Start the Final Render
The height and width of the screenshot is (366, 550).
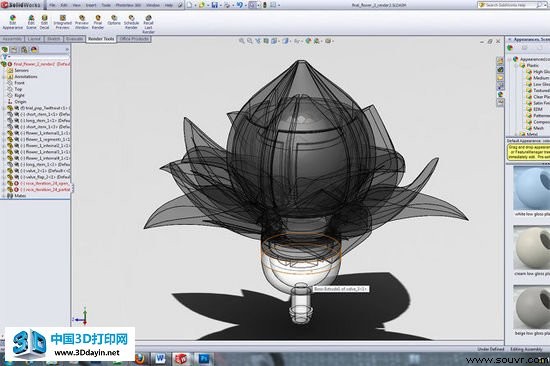pyautogui.click(x=98, y=22)
